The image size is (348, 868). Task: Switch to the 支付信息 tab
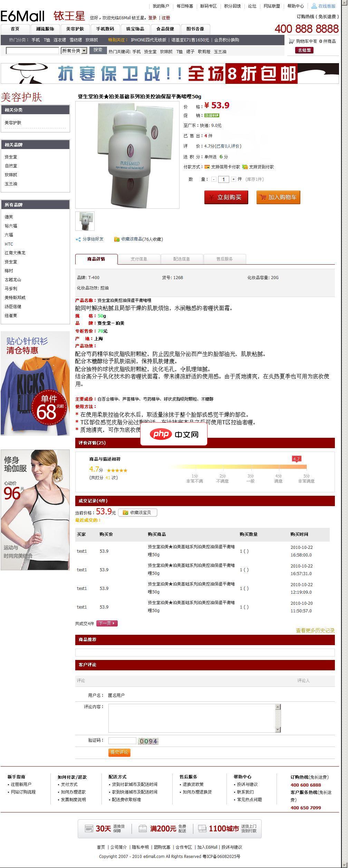coord(139,259)
